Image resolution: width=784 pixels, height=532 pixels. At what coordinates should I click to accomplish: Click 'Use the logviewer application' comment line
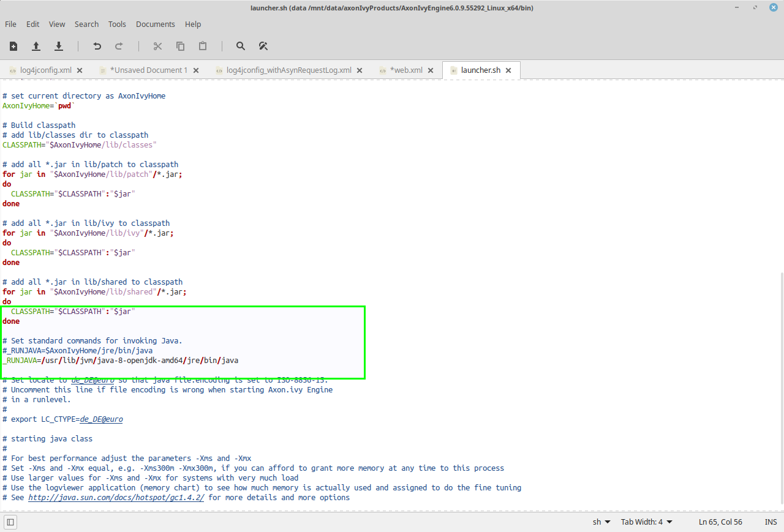point(262,488)
